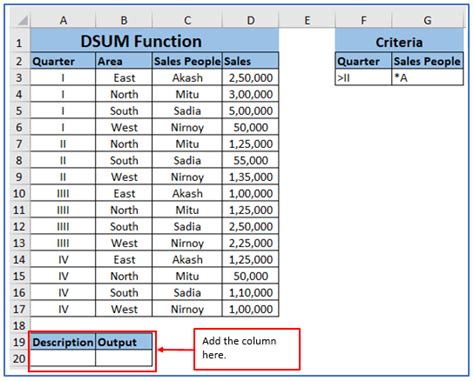Select quarter II cell in row 8
Image resolution: width=474 pixels, height=381 pixels.
[63, 160]
